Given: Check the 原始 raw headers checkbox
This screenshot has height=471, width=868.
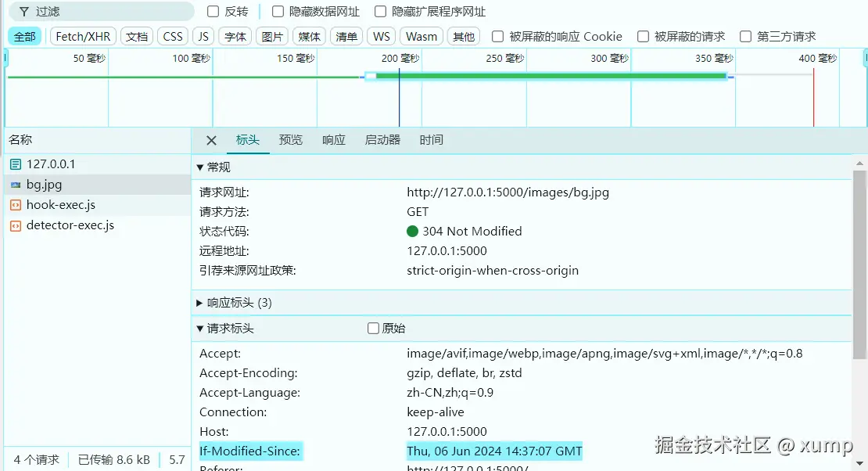Looking at the screenshot, I should (373, 329).
